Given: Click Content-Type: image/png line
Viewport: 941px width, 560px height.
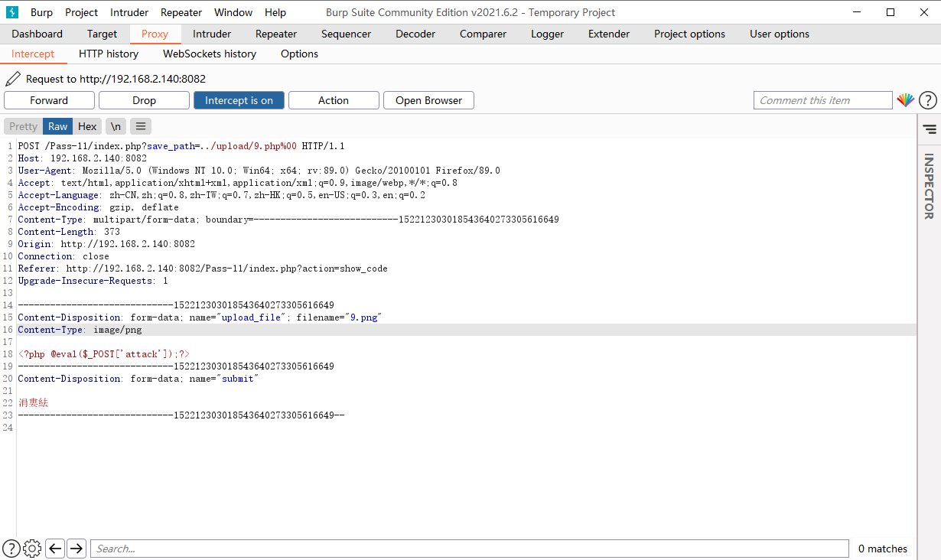Looking at the screenshot, I should pyautogui.click(x=80, y=330).
